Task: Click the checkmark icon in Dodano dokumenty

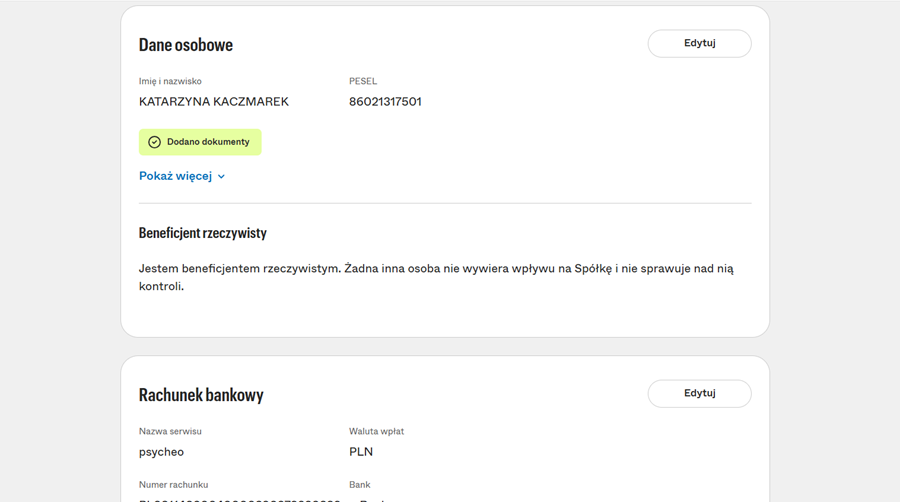Action: point(154,142)
